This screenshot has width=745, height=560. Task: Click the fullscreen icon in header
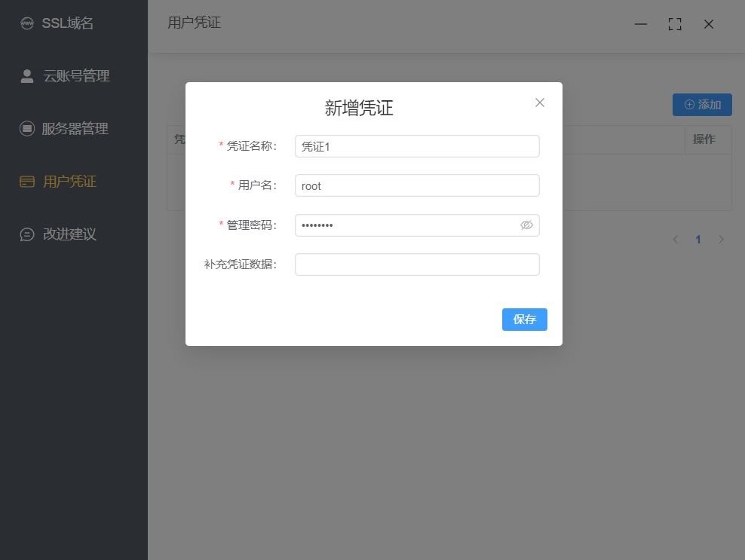pyautogui.click(x=675, y=24)
